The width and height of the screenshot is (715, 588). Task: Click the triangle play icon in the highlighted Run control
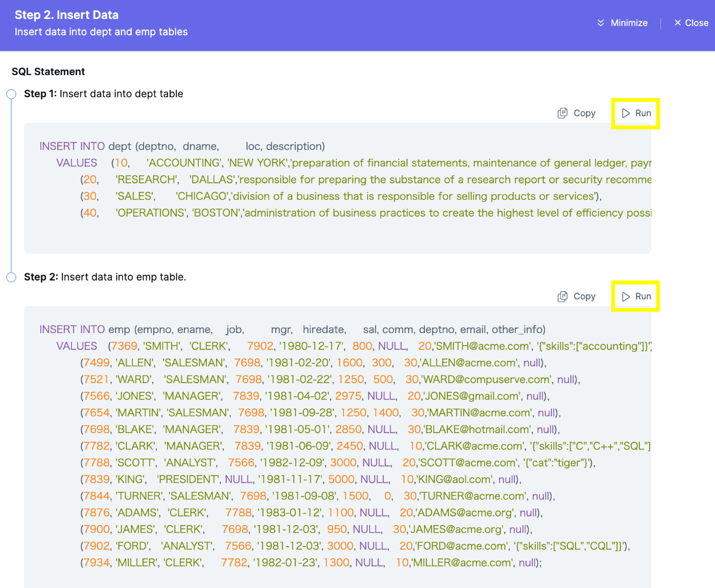[627, 113]
